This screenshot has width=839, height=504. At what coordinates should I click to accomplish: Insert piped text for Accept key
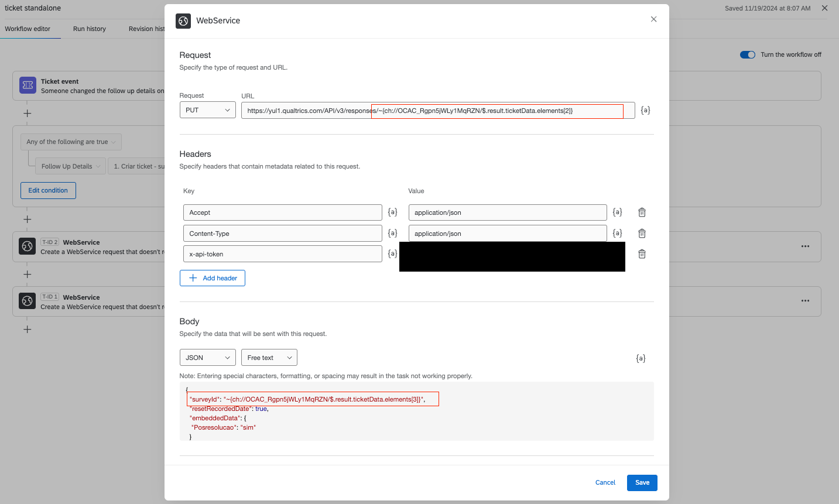tap(392, 212)
